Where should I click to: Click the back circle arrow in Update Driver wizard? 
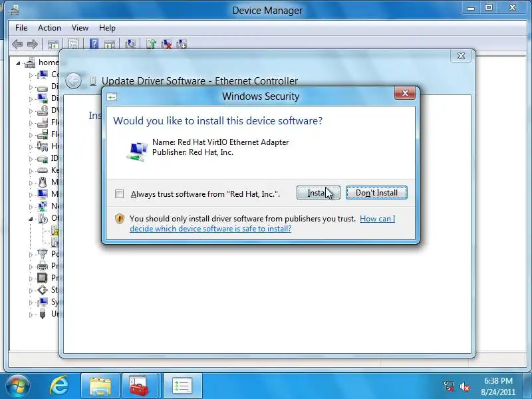[x=73, y=80]
